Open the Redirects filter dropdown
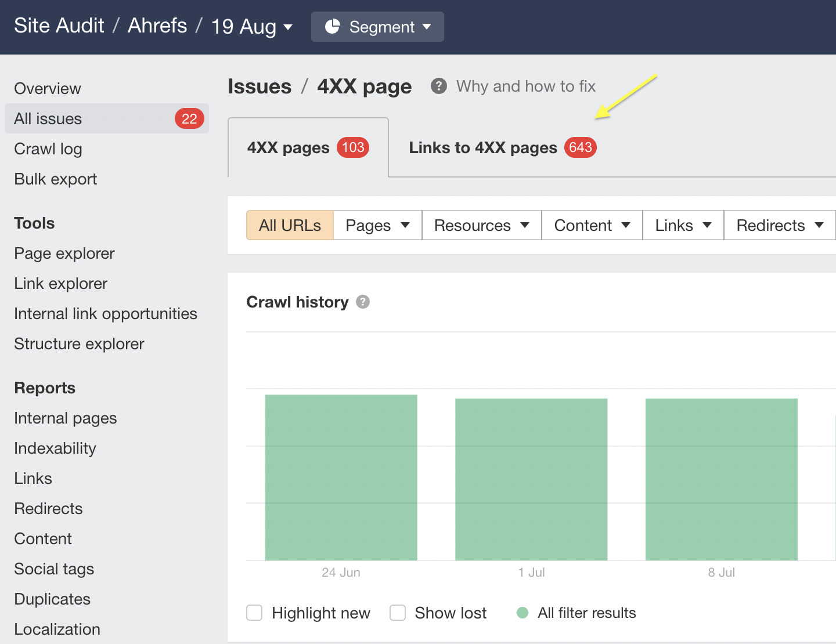 tap(779, 225)
